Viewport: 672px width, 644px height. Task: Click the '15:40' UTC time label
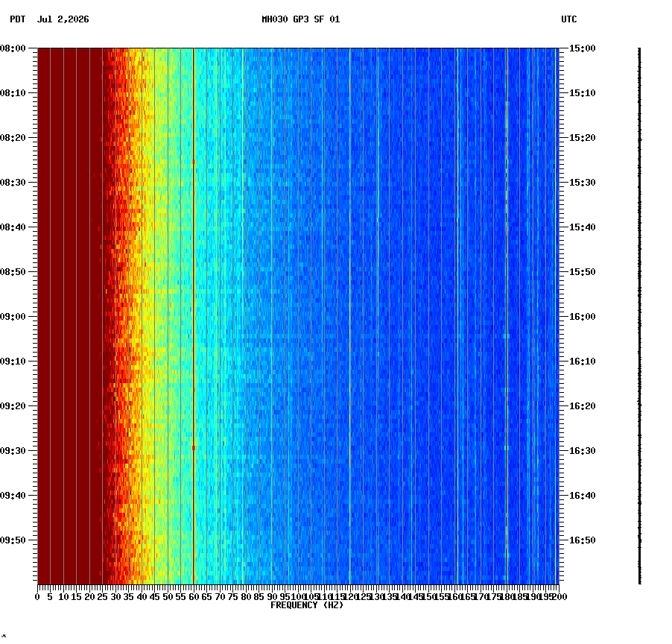(583, 227)
